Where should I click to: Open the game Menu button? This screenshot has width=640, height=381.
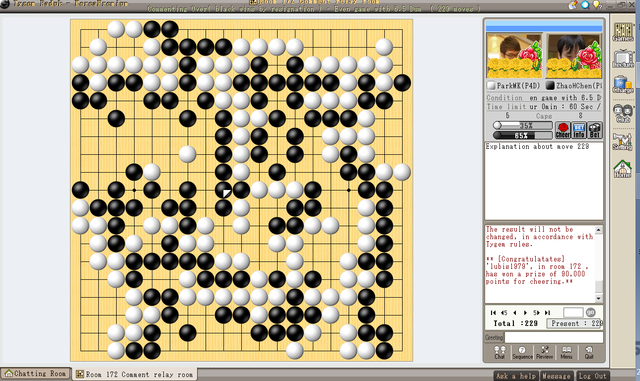[567, 352]
